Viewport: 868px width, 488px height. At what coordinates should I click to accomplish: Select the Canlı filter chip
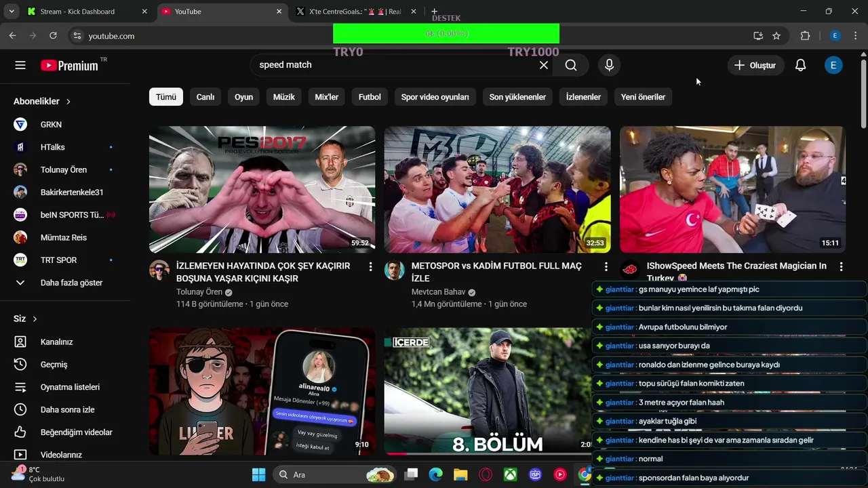point(205,97)
